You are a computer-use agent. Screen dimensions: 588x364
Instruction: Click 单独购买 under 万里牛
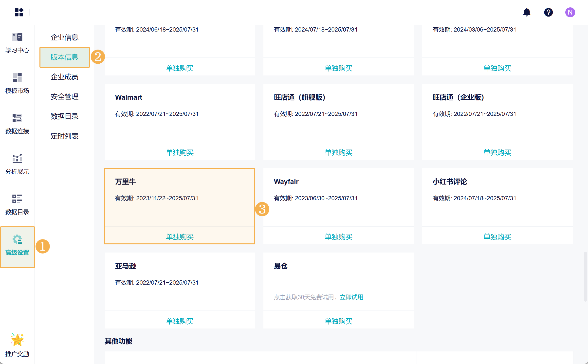point(180,237)
